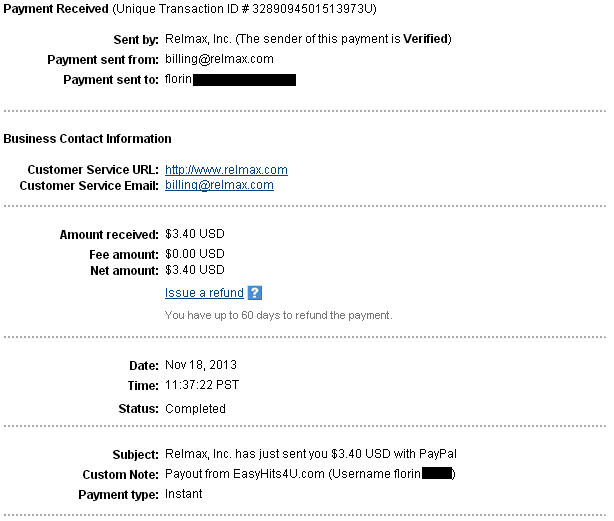Click the time 11:37:22 PST value

(x=202, y=385)
